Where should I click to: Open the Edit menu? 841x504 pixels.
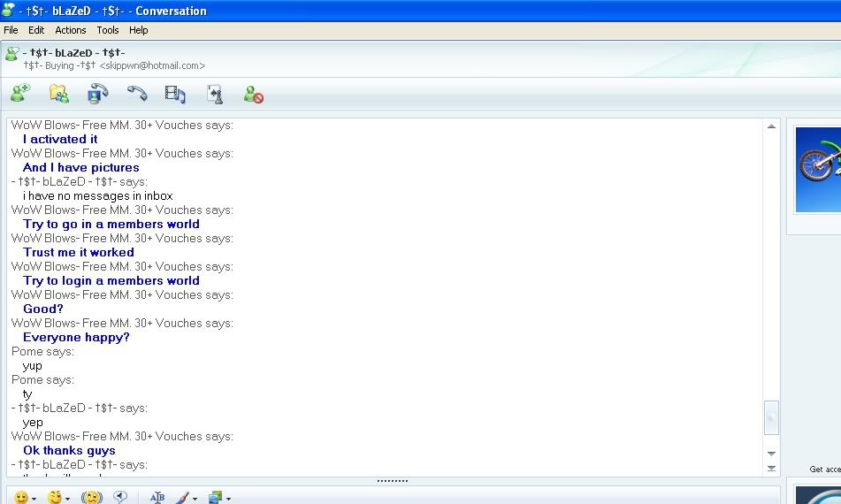(x=36, y=30)
